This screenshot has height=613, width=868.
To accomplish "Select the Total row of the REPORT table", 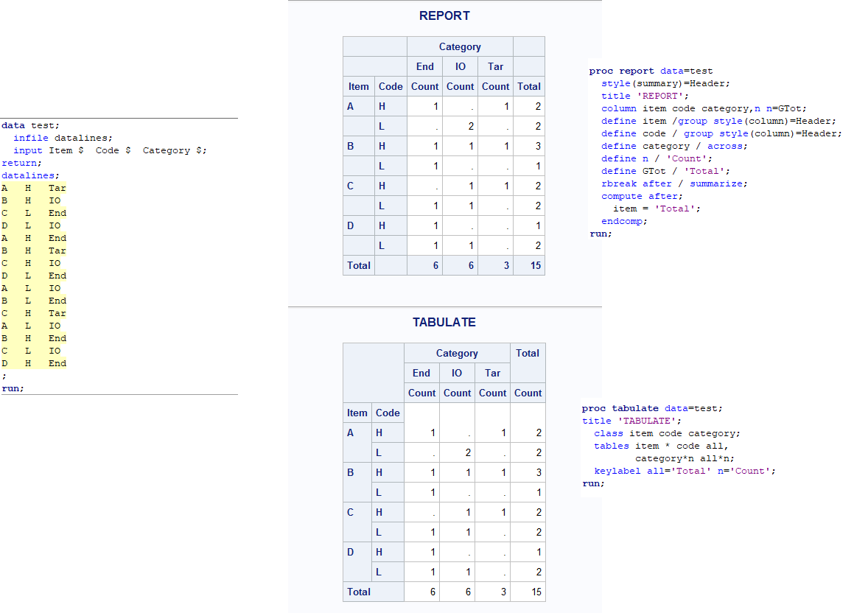I will click(x=358, y=265).
